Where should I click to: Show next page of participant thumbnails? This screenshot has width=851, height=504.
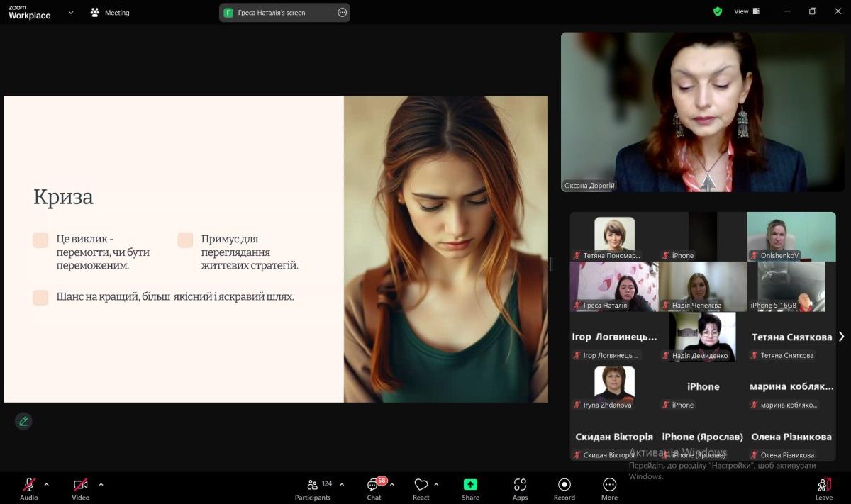pos(841,337)
